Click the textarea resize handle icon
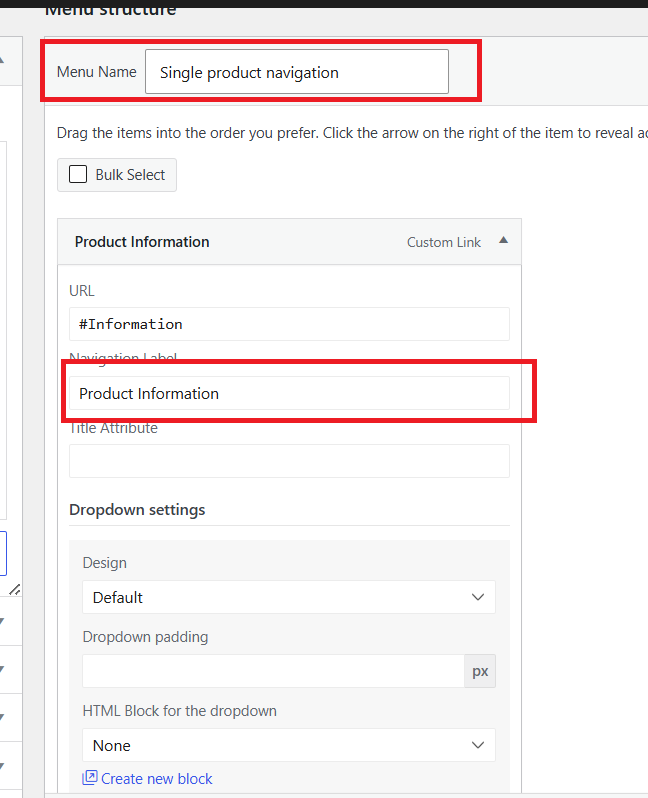The height and width of the screenshot is (798, 648). [x=15, y=589]
